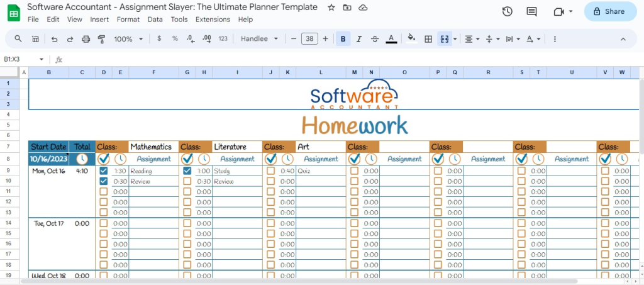The width and height of the screenshot is (644, 285).
Task: Click the move to folder icon
Action: 347,8
